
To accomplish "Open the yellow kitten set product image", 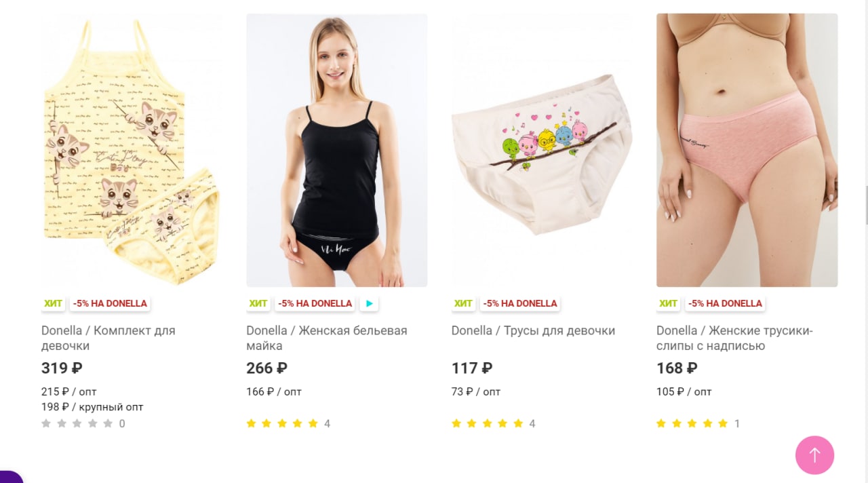I will (x=132, y=150).
